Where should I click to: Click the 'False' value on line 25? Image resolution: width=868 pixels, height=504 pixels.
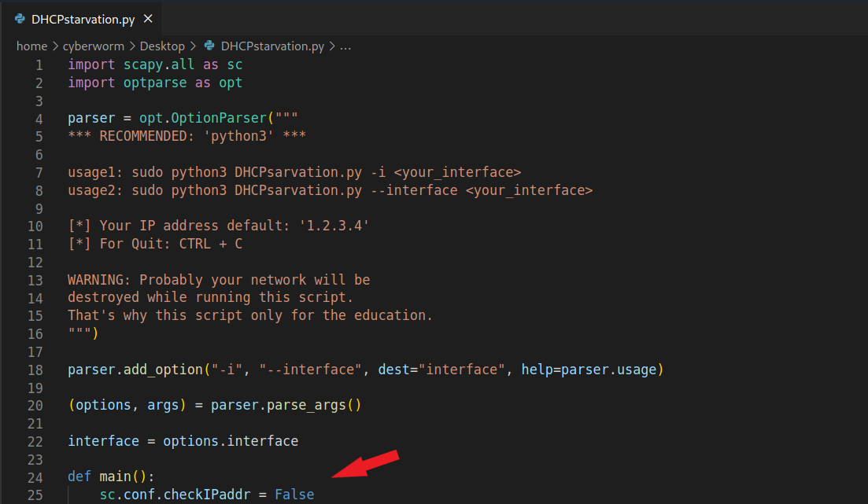click(x=294, y=495)
